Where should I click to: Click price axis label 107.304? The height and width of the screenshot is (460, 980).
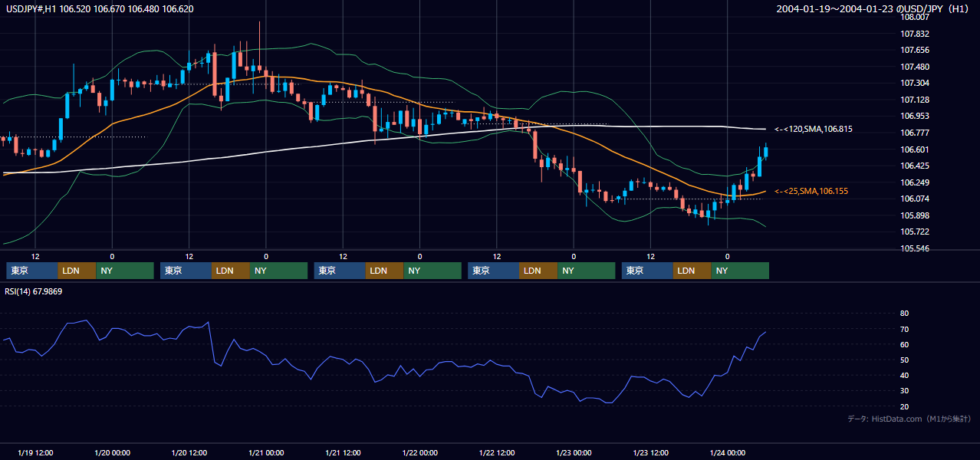915,83
